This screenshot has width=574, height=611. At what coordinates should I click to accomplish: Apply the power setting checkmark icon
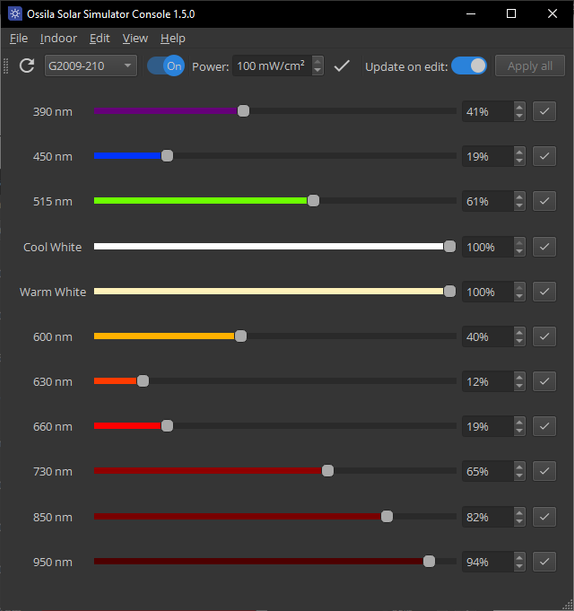(x=342, y=66)
